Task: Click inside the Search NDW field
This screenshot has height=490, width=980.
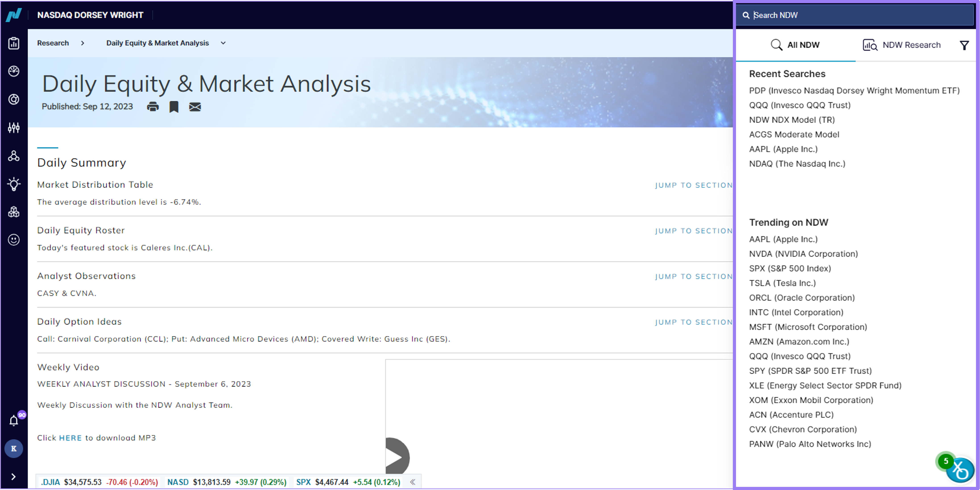Action: tap(854, 15)
